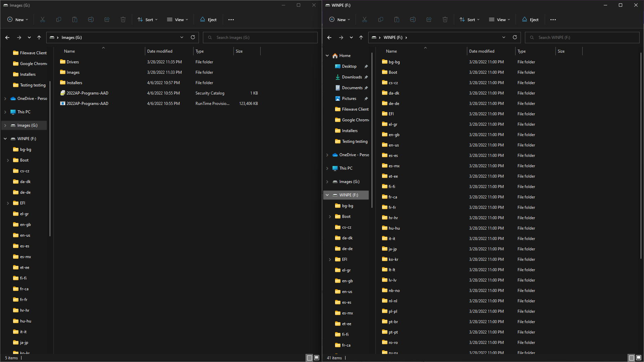Collapse WINPE (F:) in the navigation tree

[328, 195]
